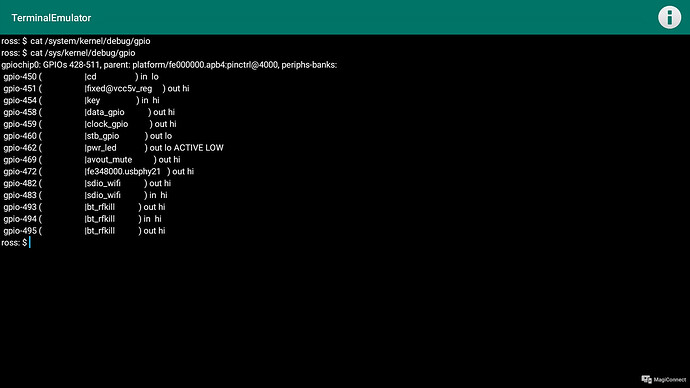690x388 pixels.
Task: Select the gpio-482 sdio_wifi row
Action: (87, 183)
